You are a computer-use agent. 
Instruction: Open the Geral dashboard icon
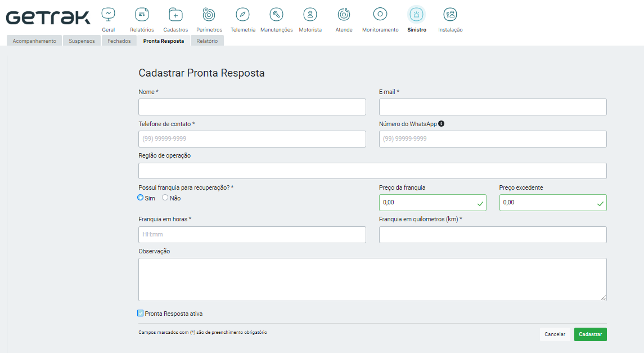click(108, 15)
